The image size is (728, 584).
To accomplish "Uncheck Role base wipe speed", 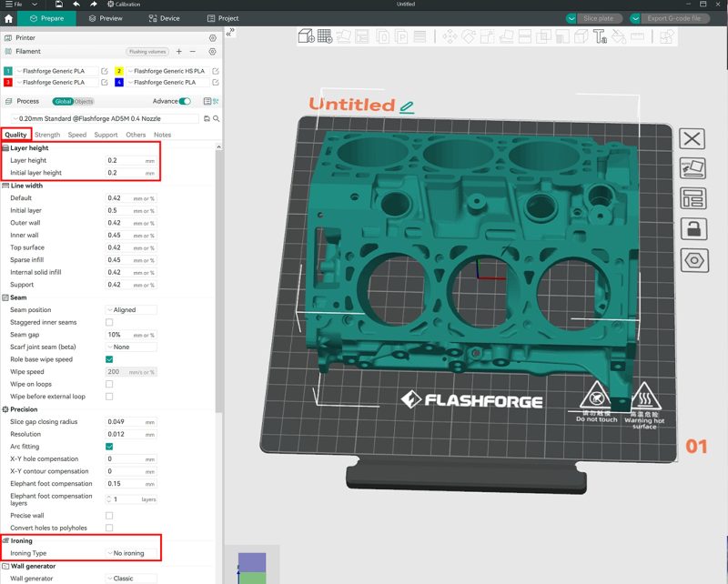I will point(109,359).
